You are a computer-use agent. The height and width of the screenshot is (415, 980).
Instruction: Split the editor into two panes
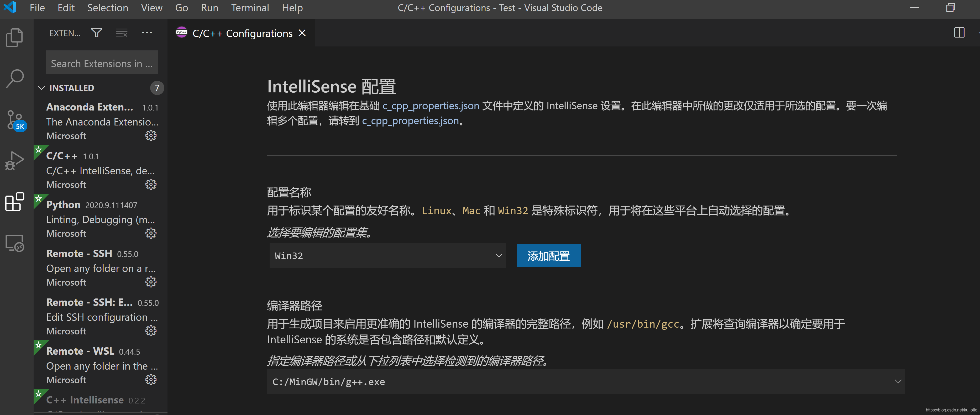(x=959, y=33)
